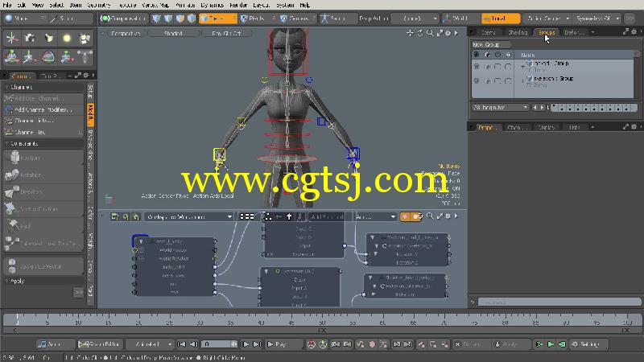This screenshot has height=362, width=644.
Task: Click the viewport rotate icon
Action: pyautogui.click(x=419, y=33)
